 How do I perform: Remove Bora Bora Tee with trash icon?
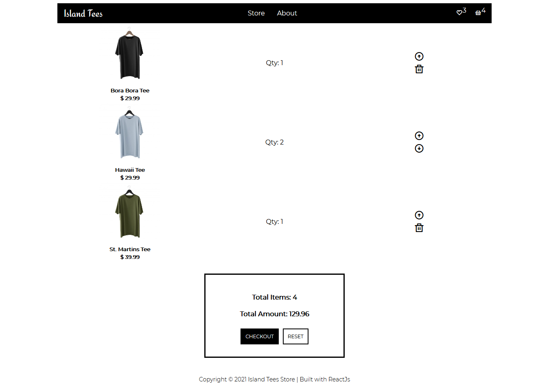click(419, 69)
